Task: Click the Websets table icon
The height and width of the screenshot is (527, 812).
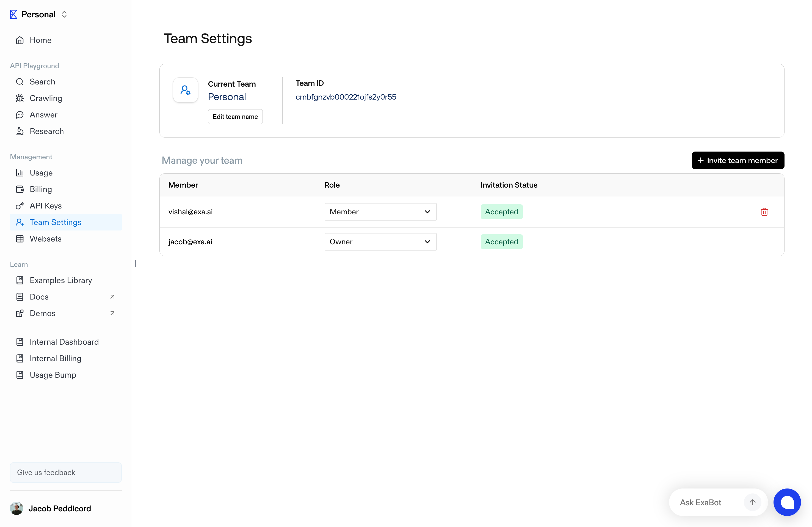Action: [20, 239]
